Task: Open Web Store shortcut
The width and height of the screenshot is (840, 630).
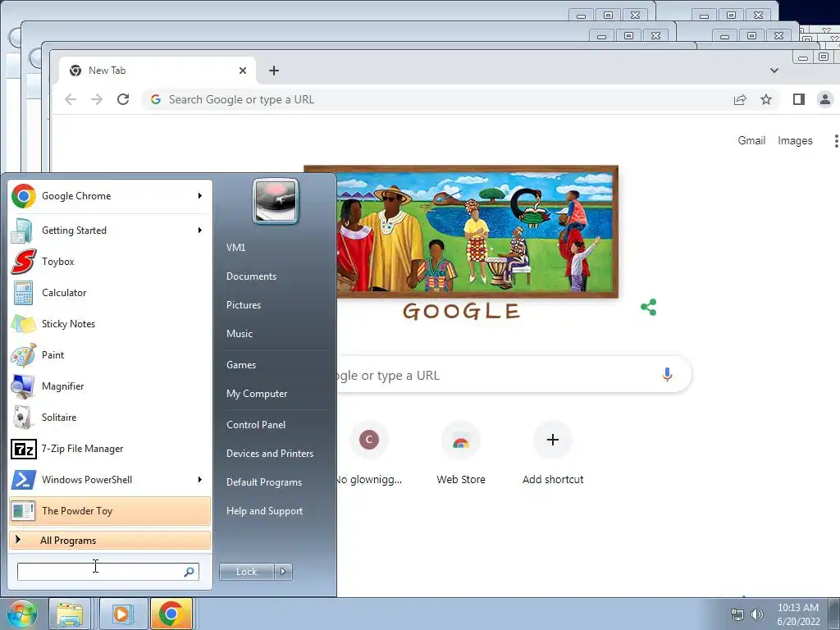Action: pyautogui.click(x=461, y=454)
